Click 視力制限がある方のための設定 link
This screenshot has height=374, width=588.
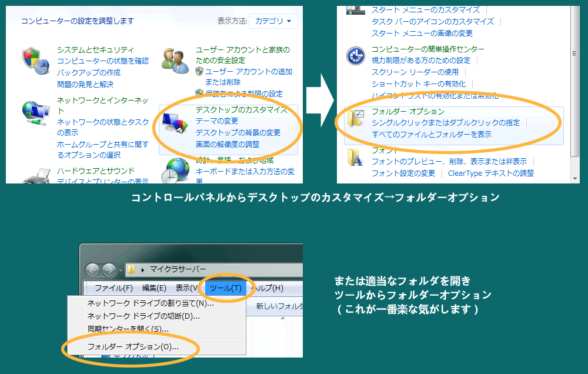pyautogui.click(x=421, y=61)
